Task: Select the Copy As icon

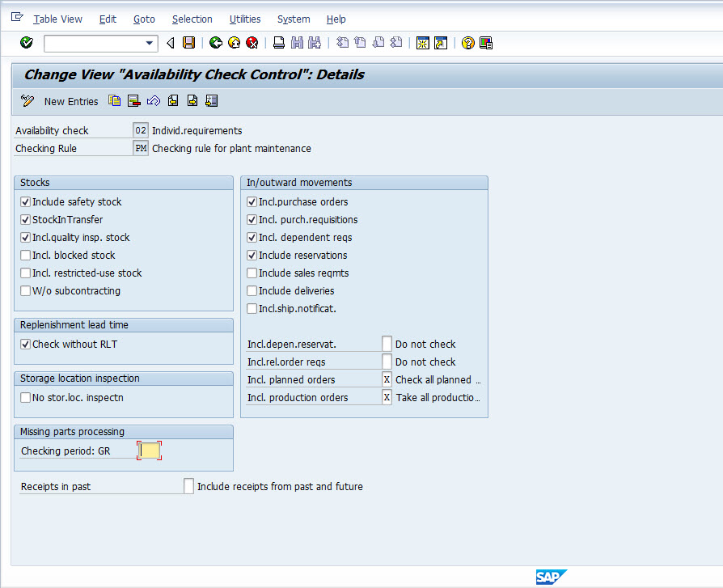Action: point(114,100)
